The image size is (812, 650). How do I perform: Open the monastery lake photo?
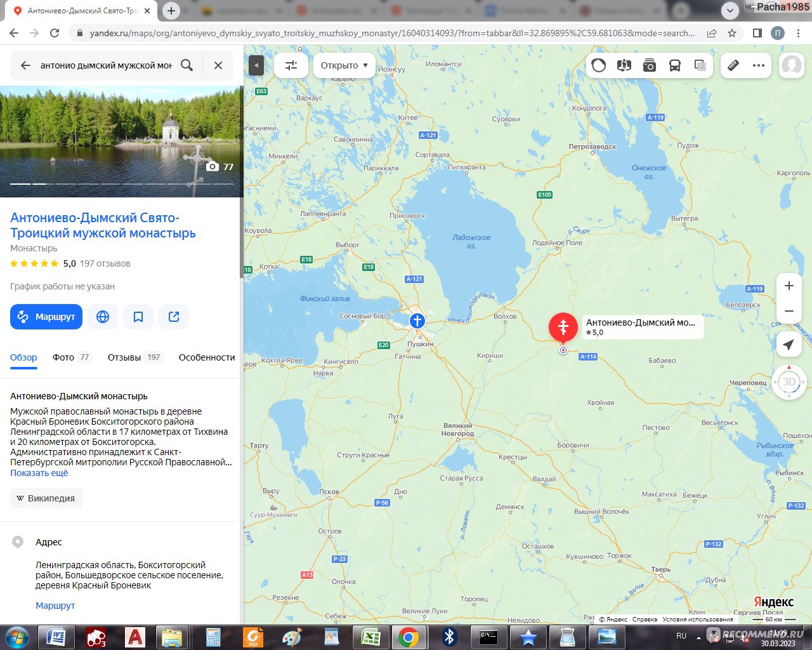[121, 141]
